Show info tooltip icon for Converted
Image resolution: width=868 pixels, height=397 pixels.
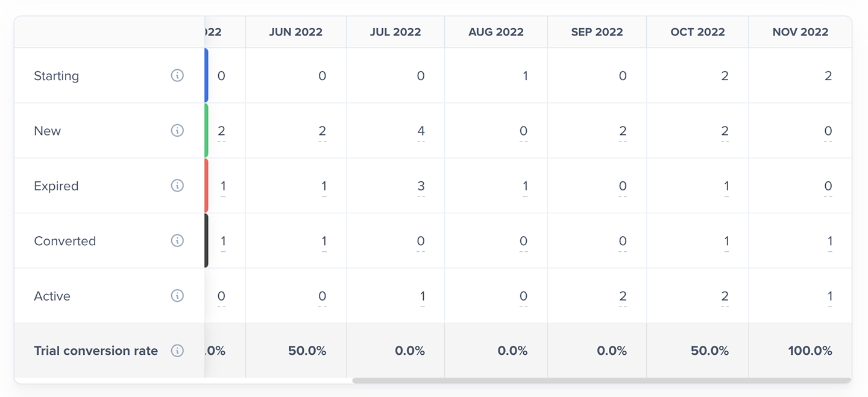(x=177, y=240)
